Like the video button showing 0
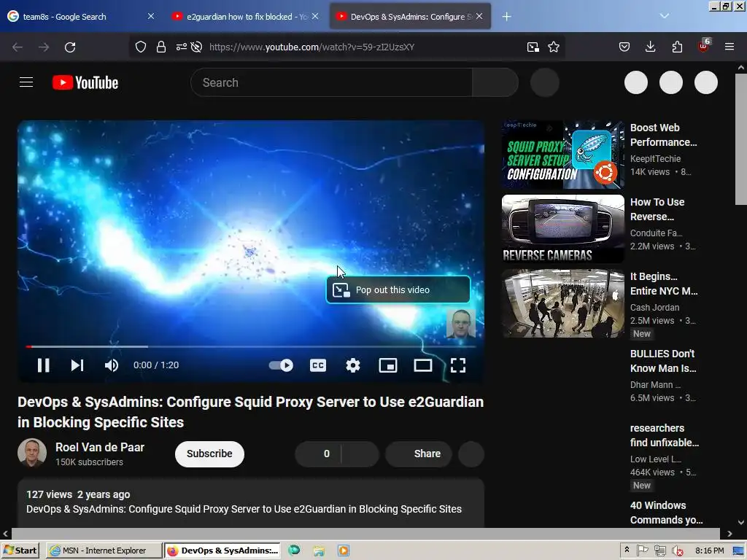Image resolution: width=747 pixels, height=560 pixels. tap(318, 454)
